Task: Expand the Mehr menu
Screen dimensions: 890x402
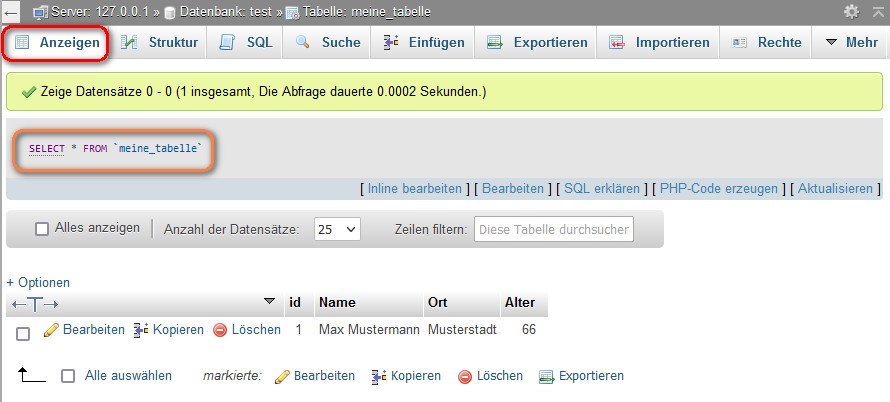Action: [x=851, y=43]
